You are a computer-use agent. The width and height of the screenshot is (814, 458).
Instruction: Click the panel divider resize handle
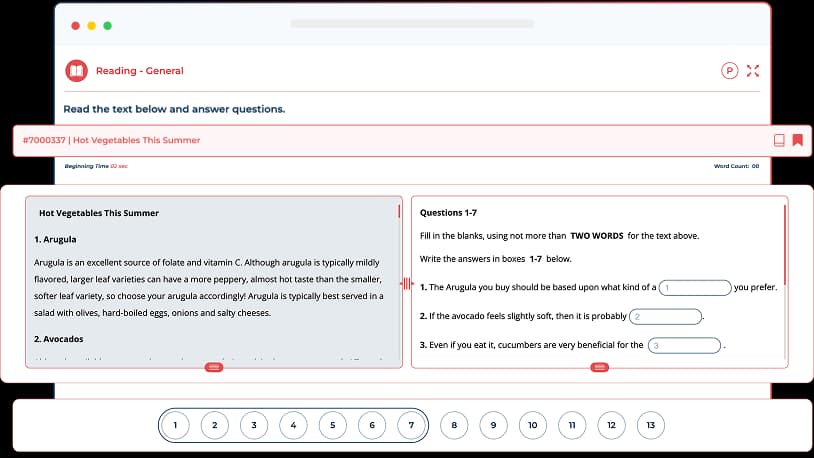(x=406, y=285)
